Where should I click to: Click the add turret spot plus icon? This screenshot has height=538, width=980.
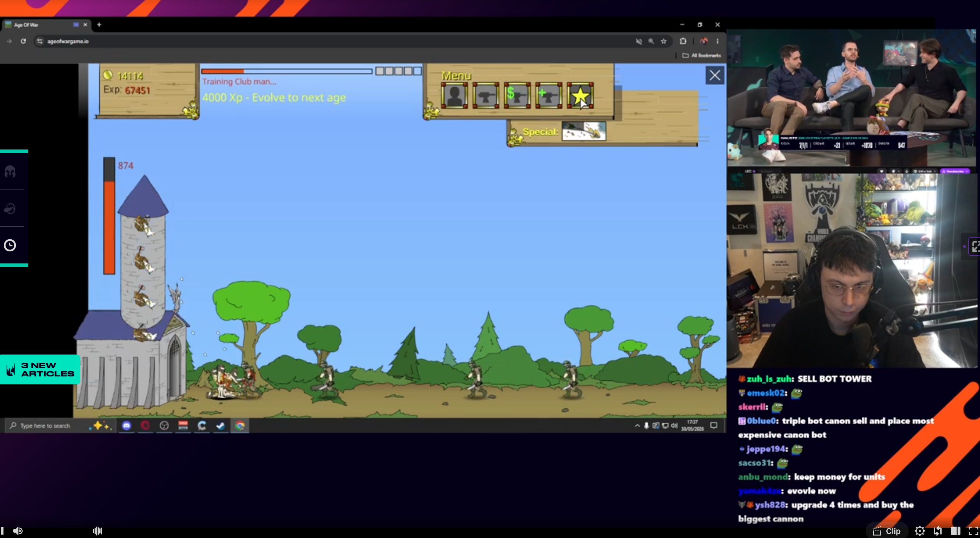coord(549,96)
